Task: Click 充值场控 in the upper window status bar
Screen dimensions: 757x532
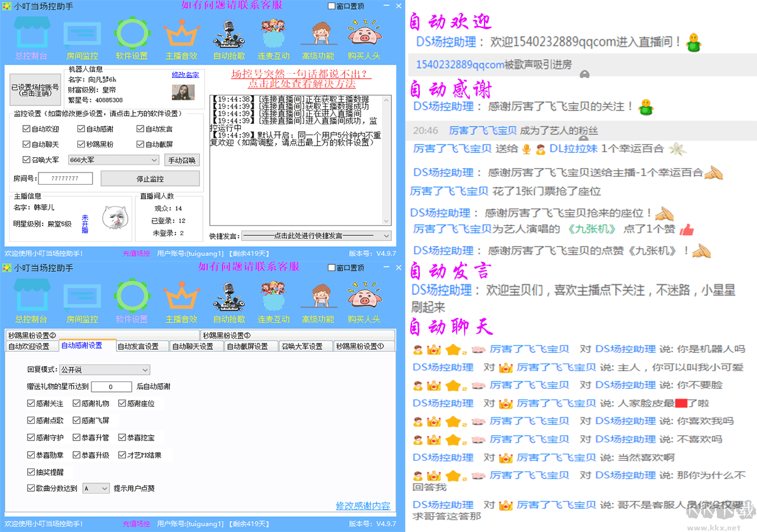Action: (137, 253)
